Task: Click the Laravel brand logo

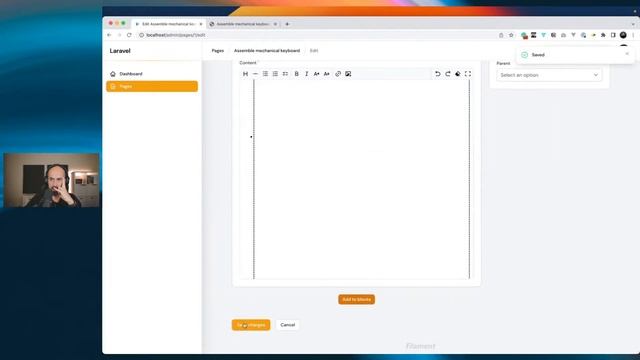Action: 120,51
